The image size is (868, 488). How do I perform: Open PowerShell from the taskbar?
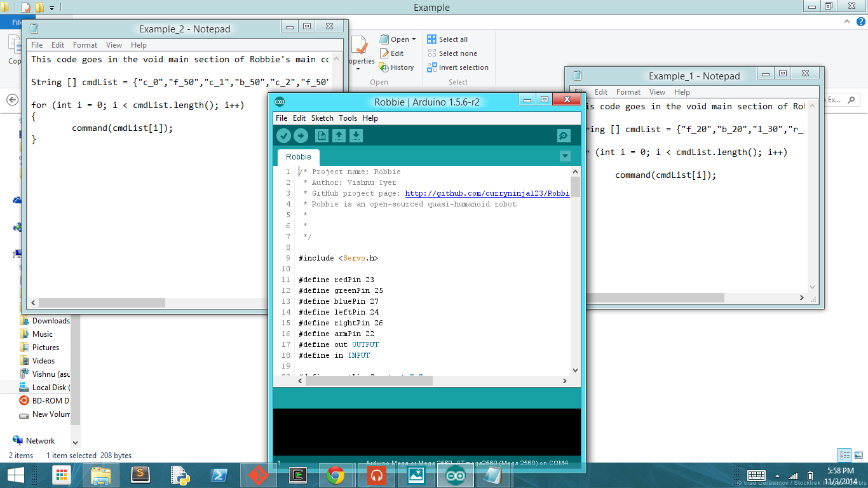click(x=219, y=475)
